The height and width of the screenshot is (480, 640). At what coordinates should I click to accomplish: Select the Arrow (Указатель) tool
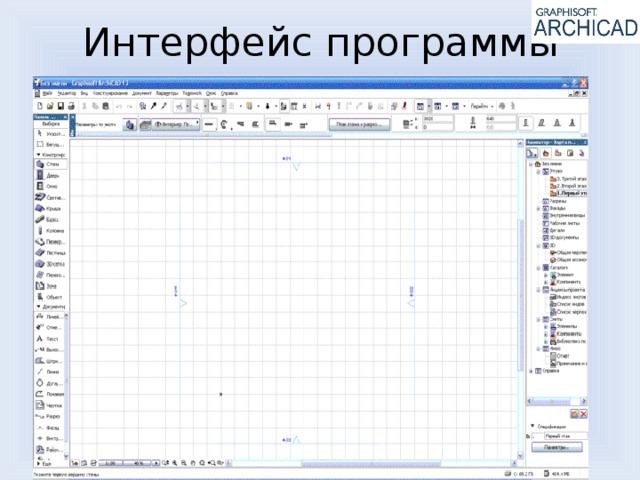[51, 133]
